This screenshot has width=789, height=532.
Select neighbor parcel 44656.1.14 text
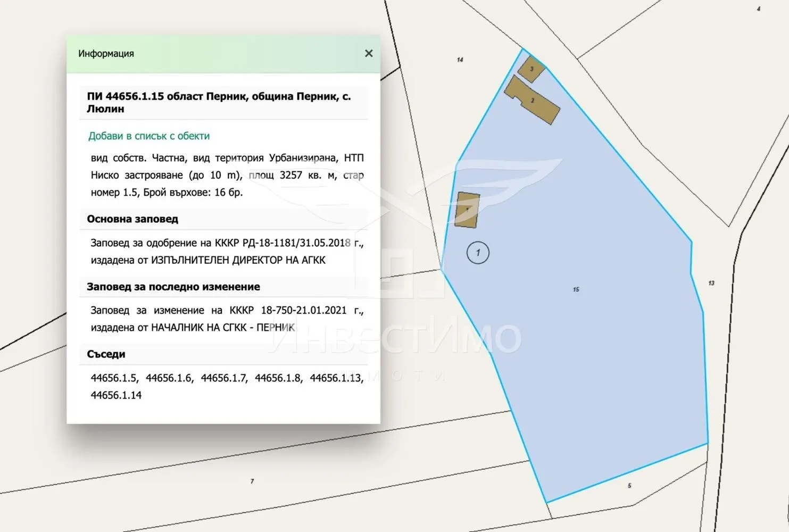click(116, 395)
